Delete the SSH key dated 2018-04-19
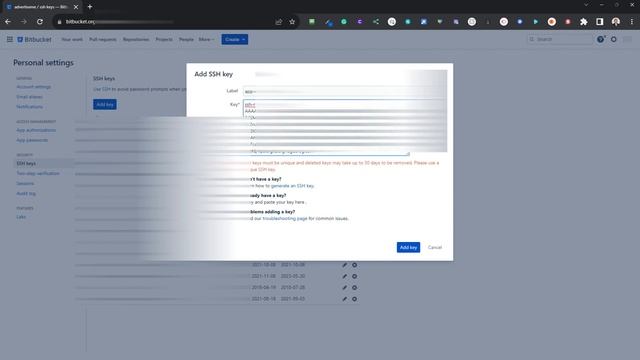Viewport: 640px width, 360px height. pyautogui.click(x=354, y=287)
